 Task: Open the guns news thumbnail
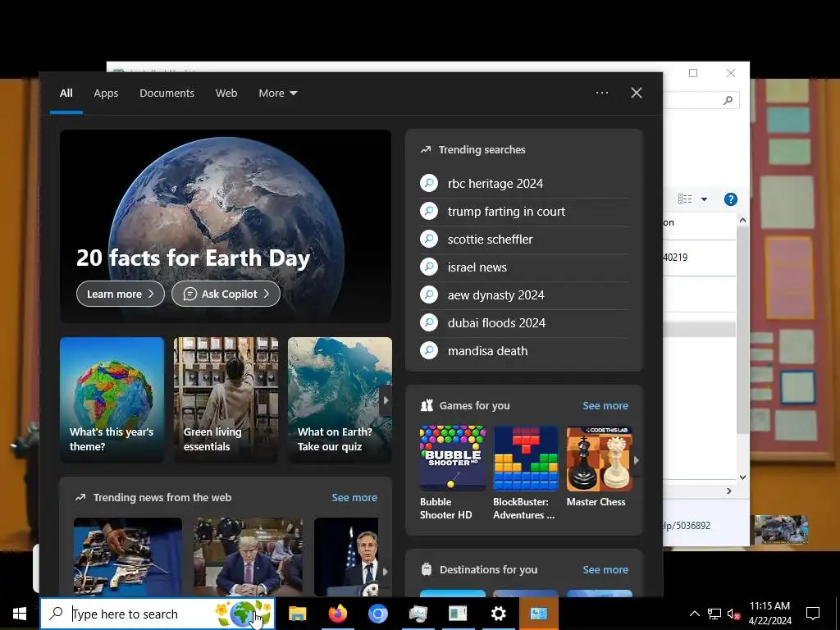pos(127,557)
